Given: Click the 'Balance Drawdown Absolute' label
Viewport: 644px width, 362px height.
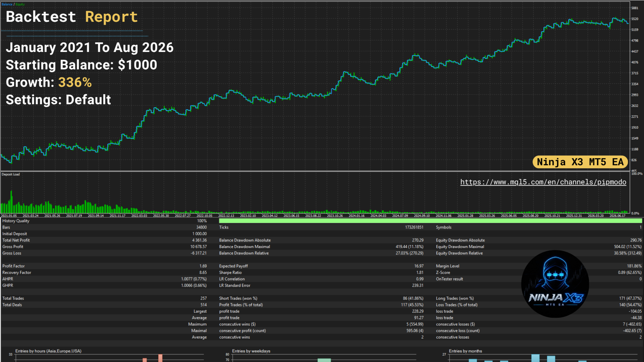Looking at the screenshot, I should click(245, 240).
